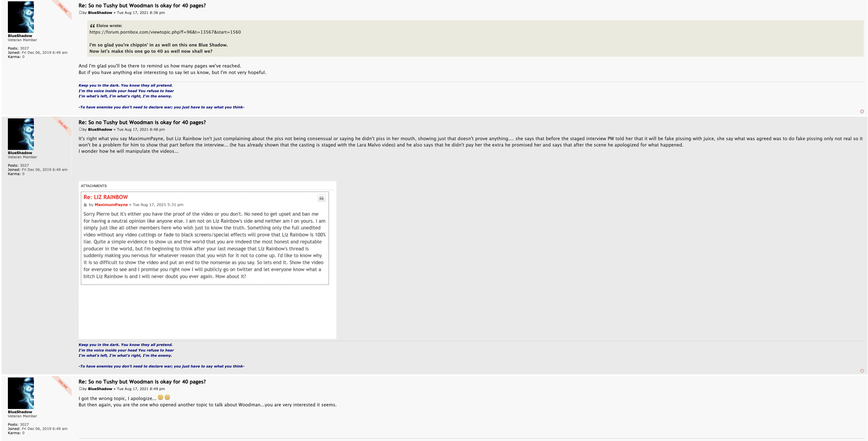Click post icon beside 8:48 pm byline
The image size is (868, 441).
[x=80, y=129]
